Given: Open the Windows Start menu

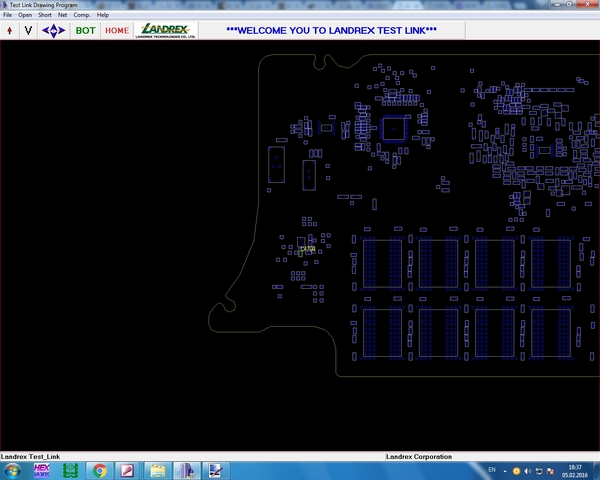Looking at the screenshot, I should [12, 470].
